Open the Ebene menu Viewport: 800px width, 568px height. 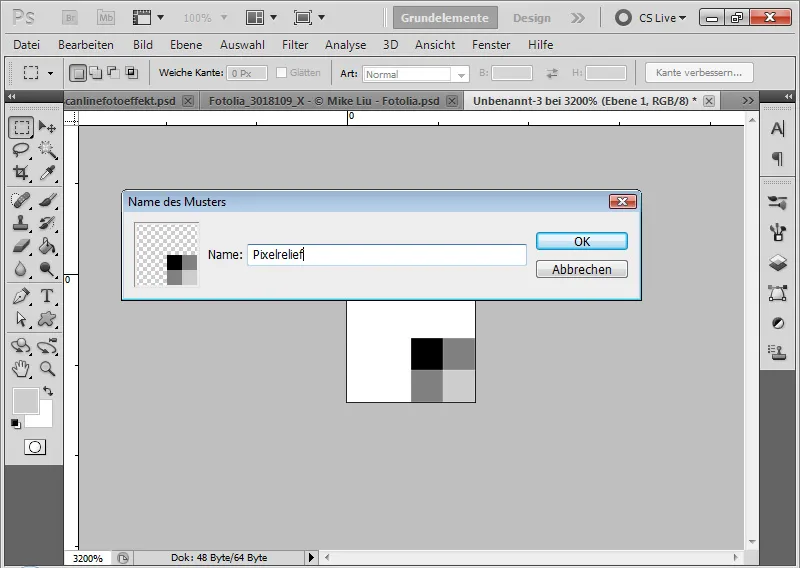pyautogui.click(x=186, y=45)
